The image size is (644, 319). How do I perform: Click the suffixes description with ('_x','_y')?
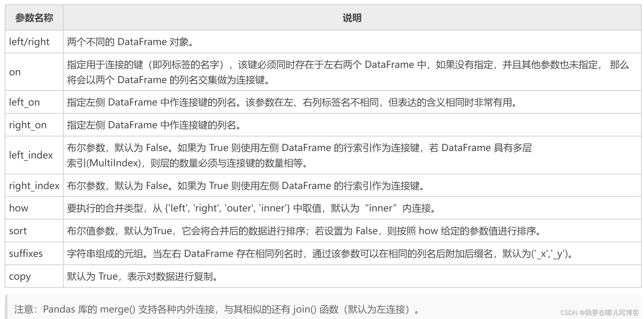coord(320,254)
